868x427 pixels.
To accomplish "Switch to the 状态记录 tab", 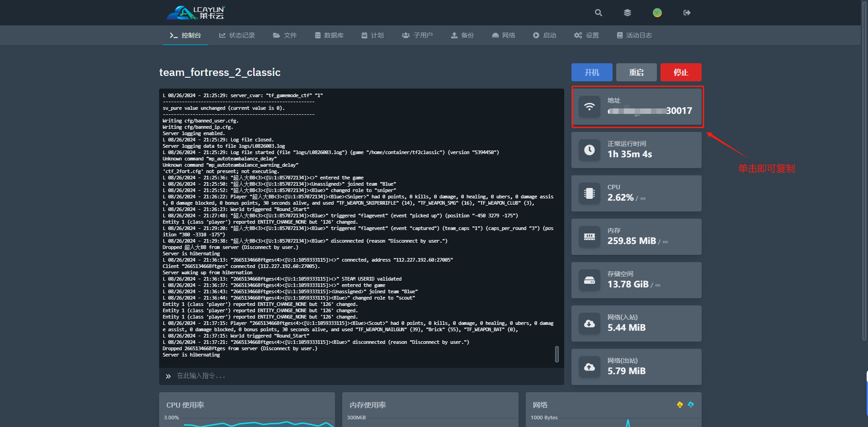I will pos(237,35).
